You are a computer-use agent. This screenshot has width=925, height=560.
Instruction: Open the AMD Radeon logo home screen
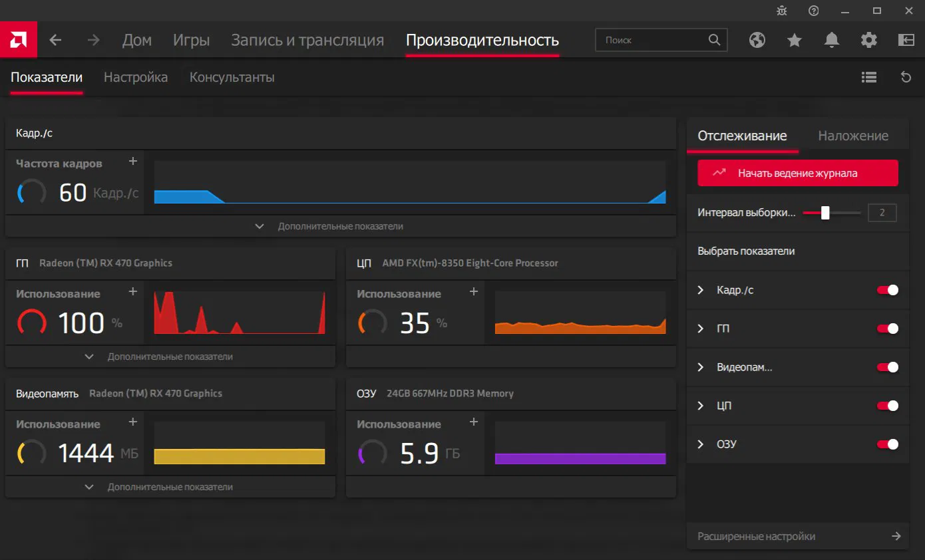point(18,39)
